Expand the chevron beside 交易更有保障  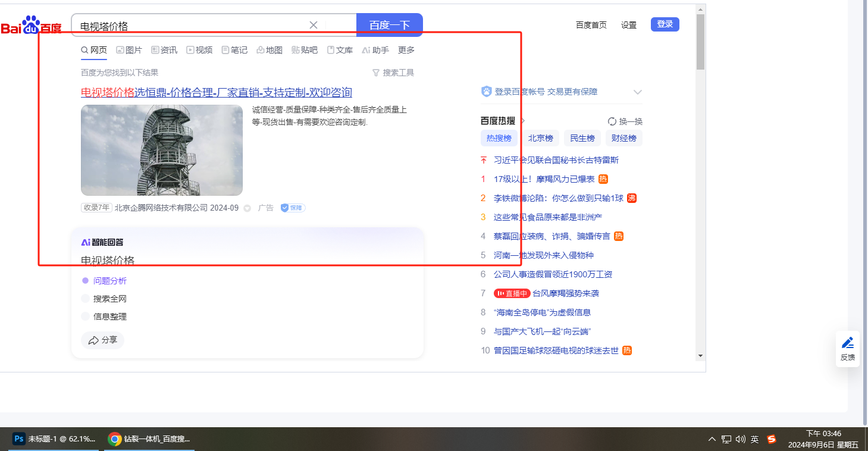point(638,92)
